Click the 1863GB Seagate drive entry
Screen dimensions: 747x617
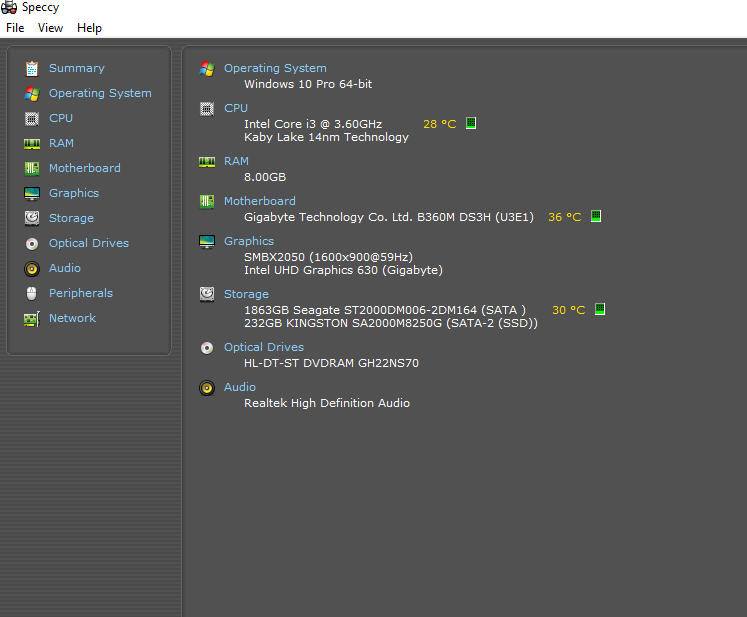tap(385, 310)
